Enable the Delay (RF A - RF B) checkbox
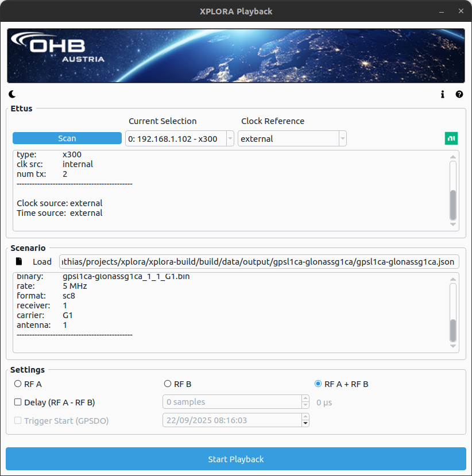Viewport: 472px width, 476px height. click(18, 402)
